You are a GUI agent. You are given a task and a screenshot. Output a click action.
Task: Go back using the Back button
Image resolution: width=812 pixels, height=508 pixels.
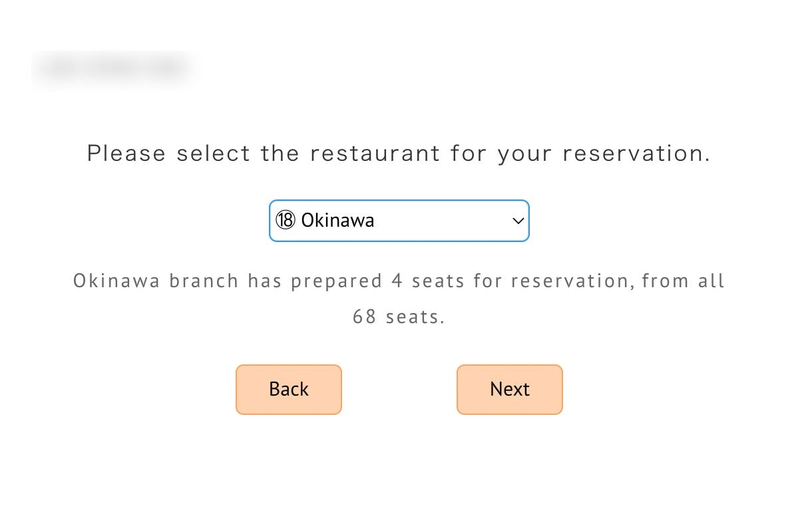coord(288,390)
